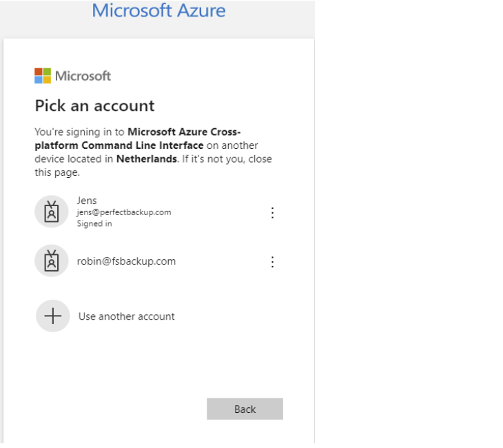Click the plus icon for another account
The width and height of the screenshot is (503, 448).
(53, 316)
